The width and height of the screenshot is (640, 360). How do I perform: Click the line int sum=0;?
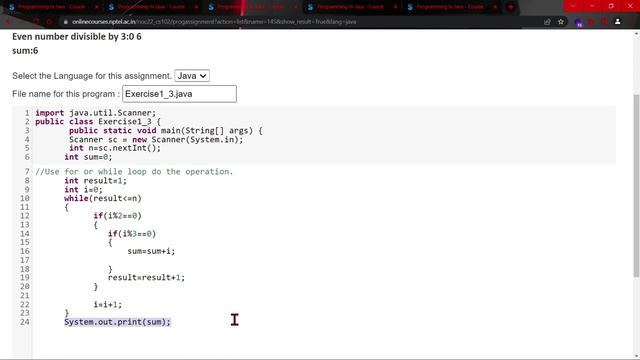pos(88,157)
